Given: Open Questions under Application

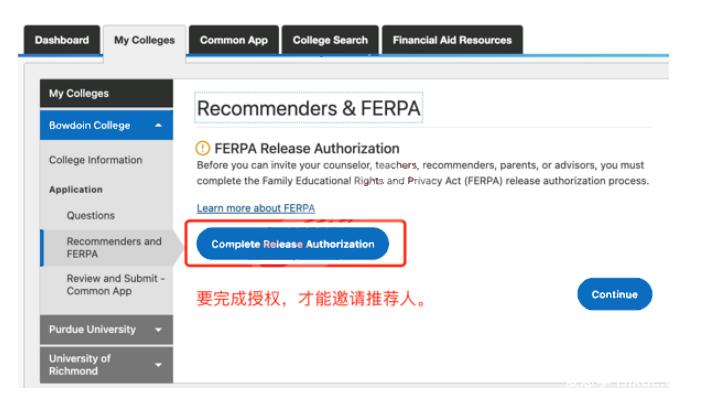Looking at the screenshot, I should tap(91, 216).
